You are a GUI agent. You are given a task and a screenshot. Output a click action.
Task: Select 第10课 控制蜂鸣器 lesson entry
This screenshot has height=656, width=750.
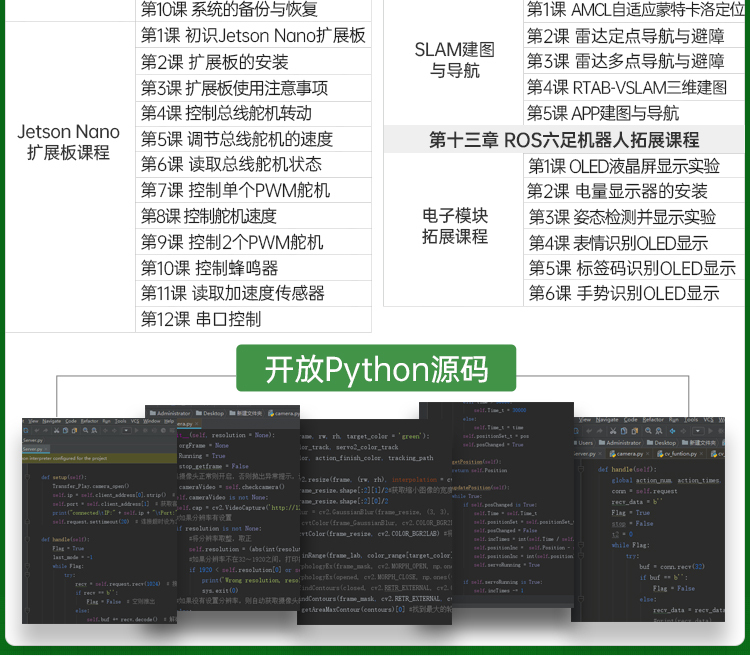(209, 268)
